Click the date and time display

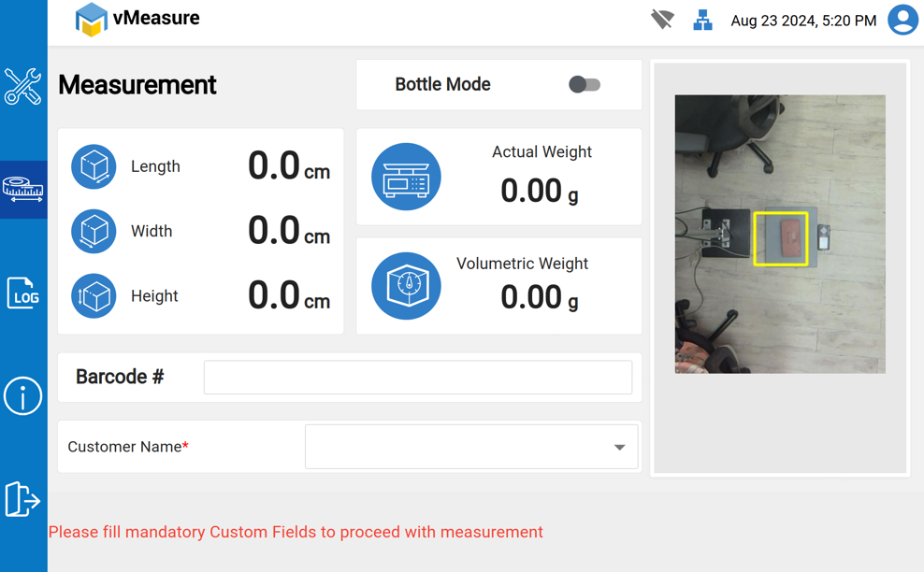pos(803,21)
